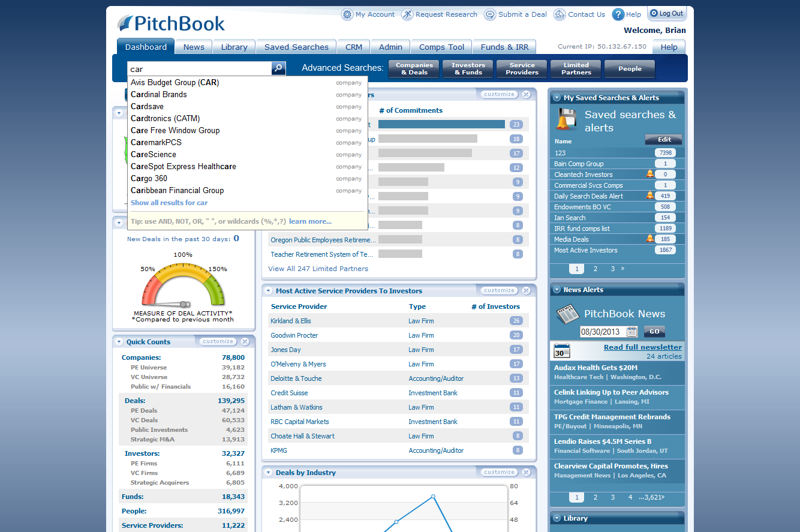Close the Quick Counts widget

(x=245, y=341)
